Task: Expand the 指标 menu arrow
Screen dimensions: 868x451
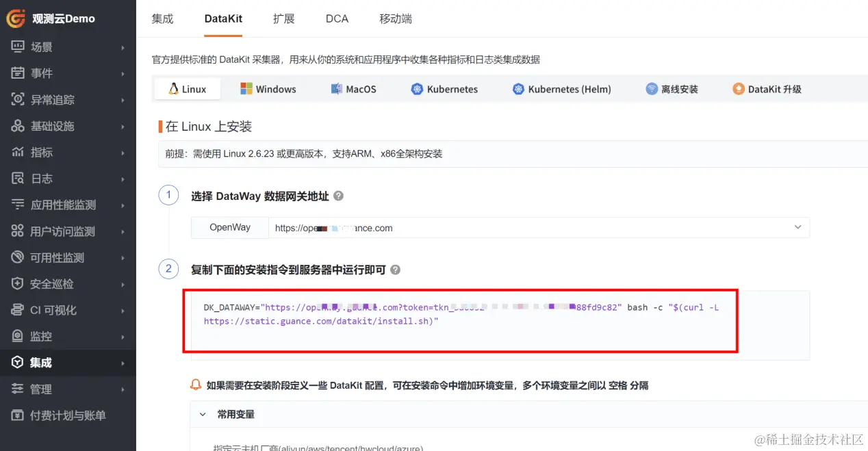Action: tap(123, 152)
